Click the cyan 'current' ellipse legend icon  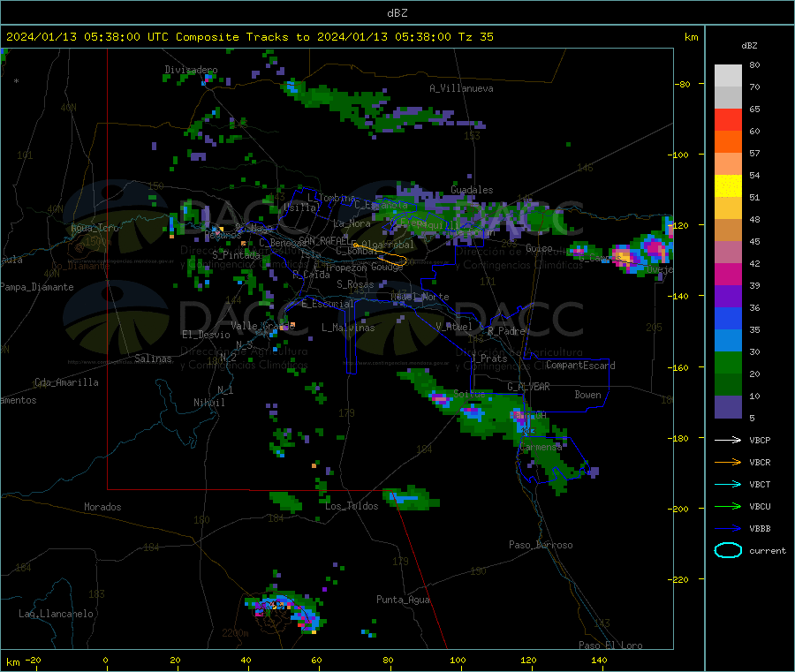[728, 550]
